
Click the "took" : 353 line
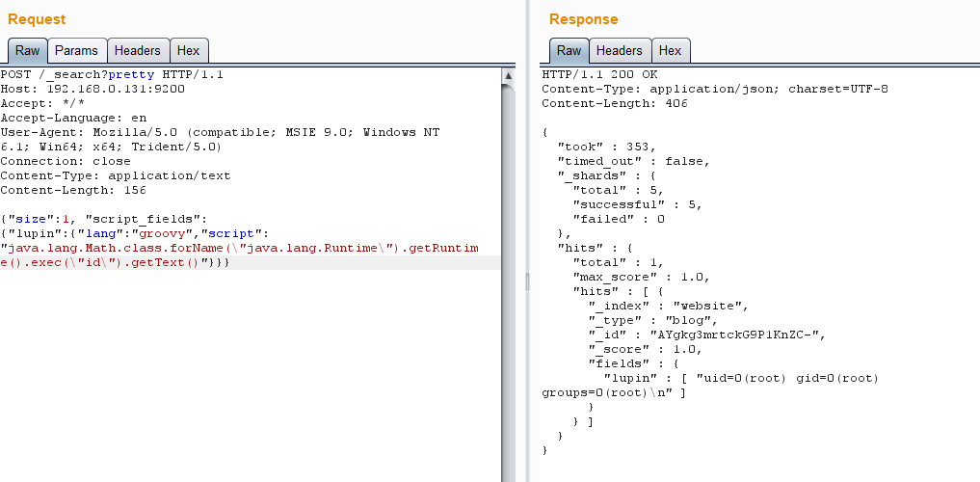tap(607, 147)
